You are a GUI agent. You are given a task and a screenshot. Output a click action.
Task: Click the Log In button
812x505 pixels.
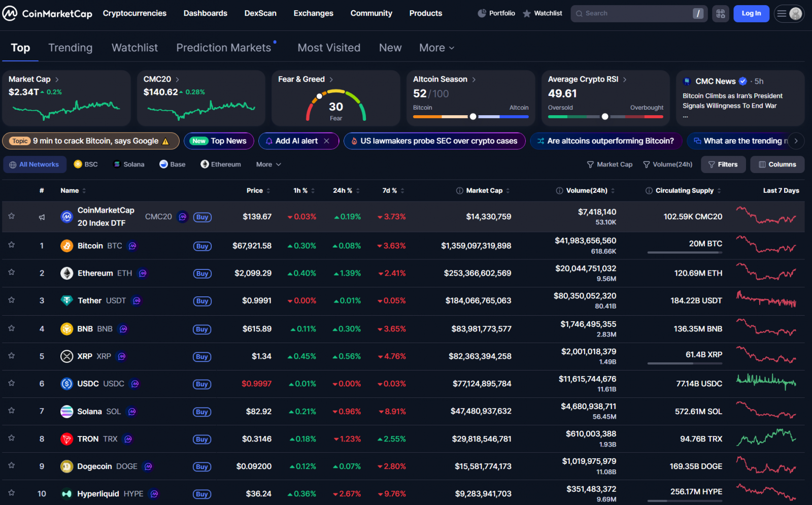point(751,14)
